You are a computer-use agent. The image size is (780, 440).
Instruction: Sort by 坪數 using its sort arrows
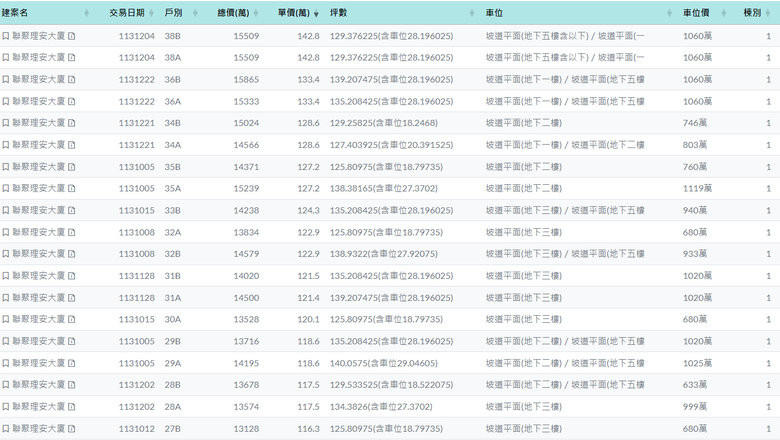472,13
